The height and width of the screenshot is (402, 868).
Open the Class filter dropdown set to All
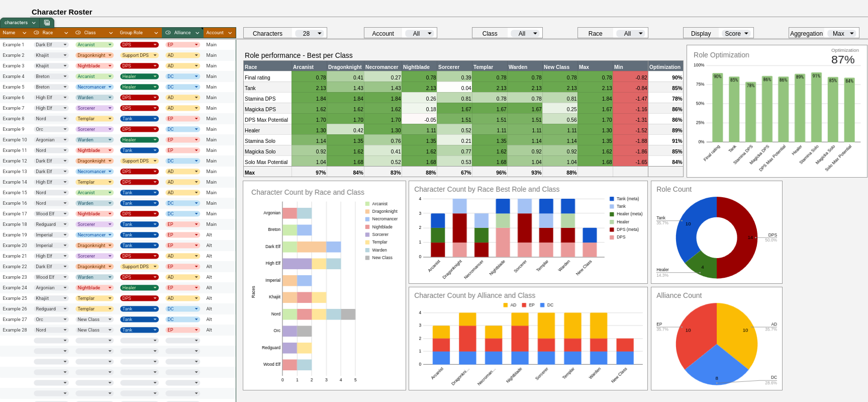click(x=526, y=33)
